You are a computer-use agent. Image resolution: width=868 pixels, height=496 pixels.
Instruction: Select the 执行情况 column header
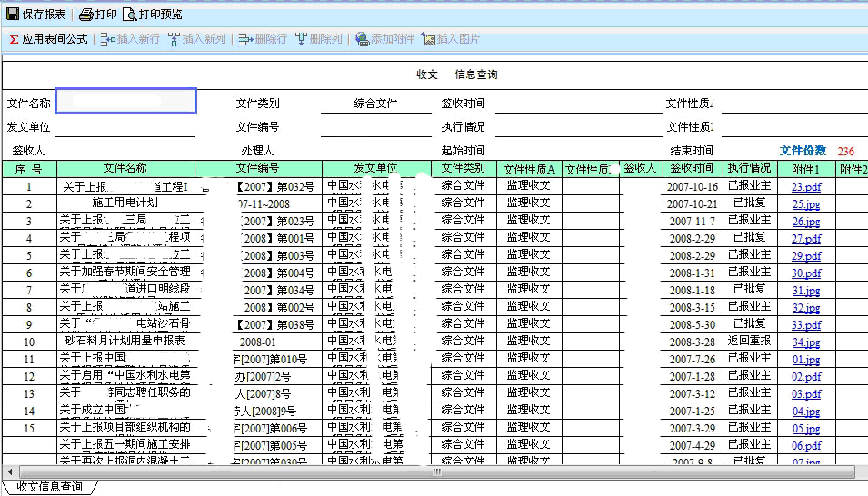click(x=749, y=169)
